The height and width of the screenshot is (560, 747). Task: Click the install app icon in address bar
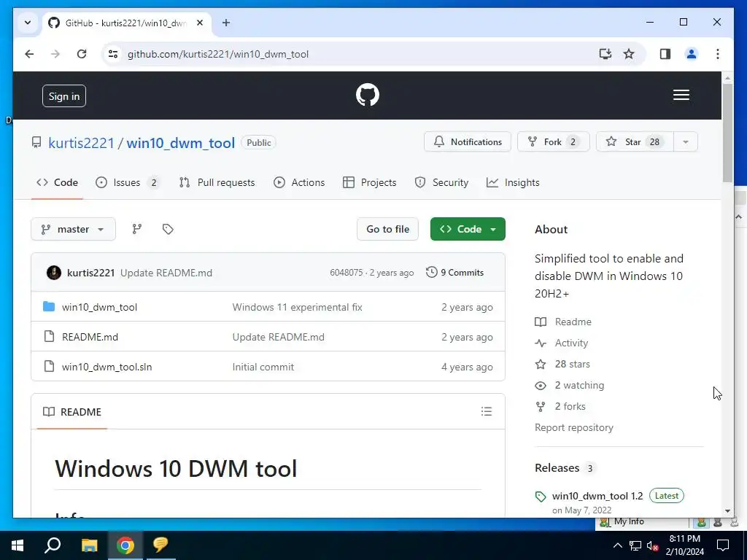coord(605,54)
